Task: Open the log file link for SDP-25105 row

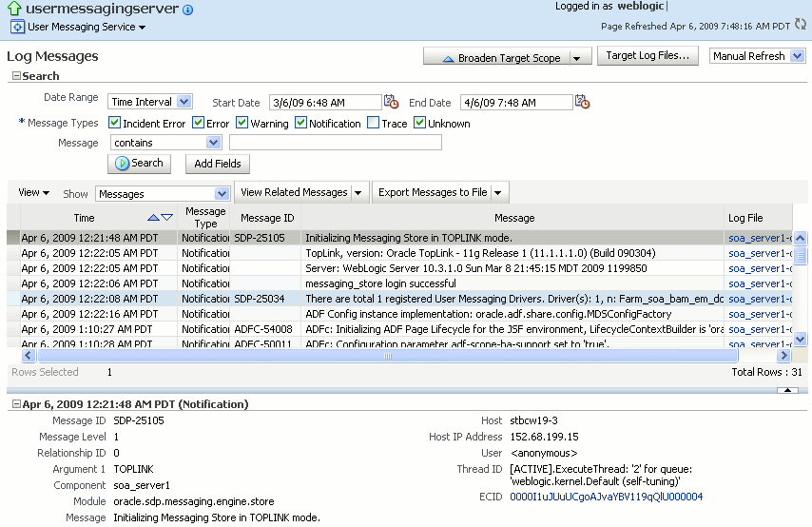Action: pyautogui.click(x=760, y=238)
